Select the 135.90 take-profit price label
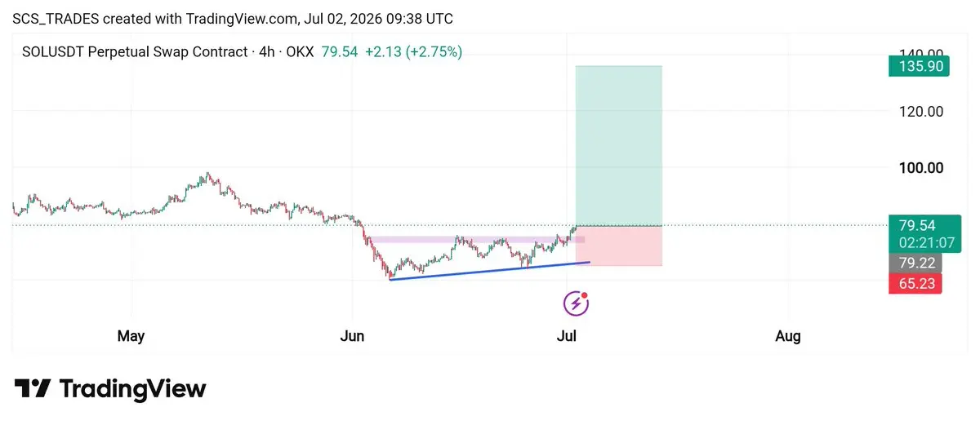This screenshot has width=980, height=425. (x=919, y=66)
